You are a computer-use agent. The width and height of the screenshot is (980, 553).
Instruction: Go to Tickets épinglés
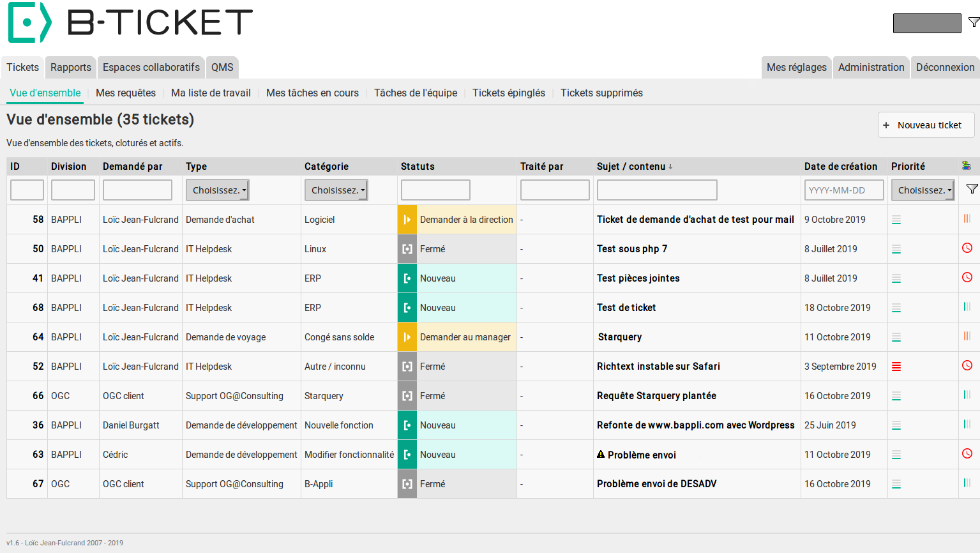(509, 93)
